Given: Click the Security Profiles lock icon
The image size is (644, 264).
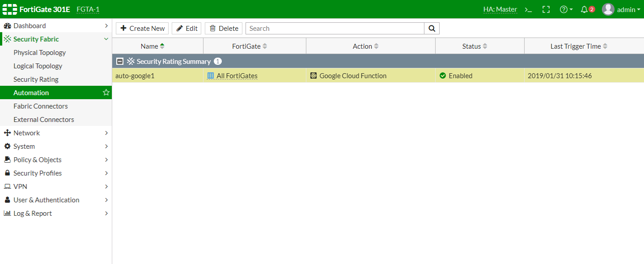Looking at the screenshot, I should click(x=7, y=173).
